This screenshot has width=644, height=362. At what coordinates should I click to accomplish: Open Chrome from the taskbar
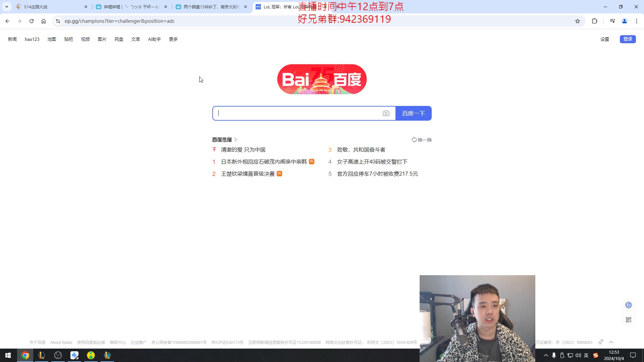click(x=25, y=355)
